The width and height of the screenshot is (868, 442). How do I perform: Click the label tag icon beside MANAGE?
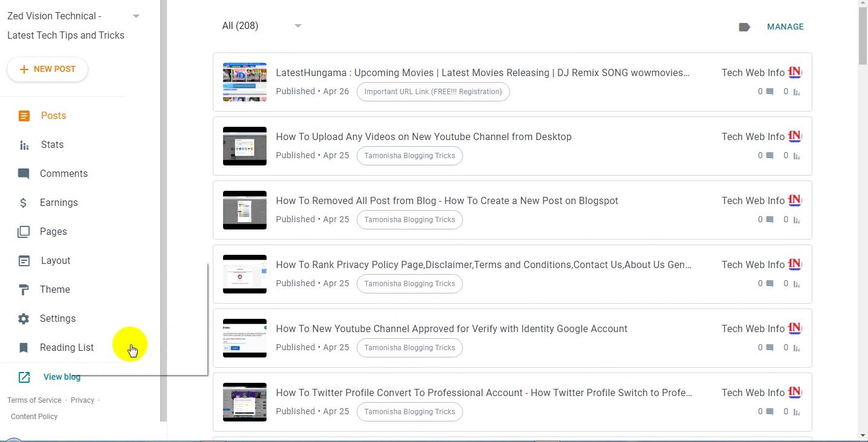[x=745, y=27]
